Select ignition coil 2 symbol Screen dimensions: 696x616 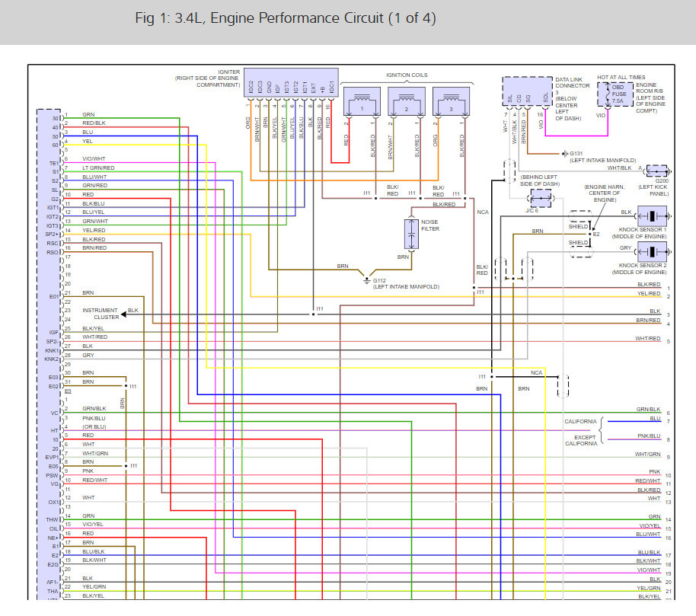pyautogui.click(x=406, y=101)
